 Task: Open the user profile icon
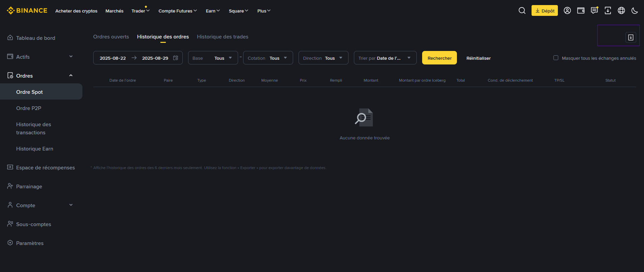[x=567, y=10]
